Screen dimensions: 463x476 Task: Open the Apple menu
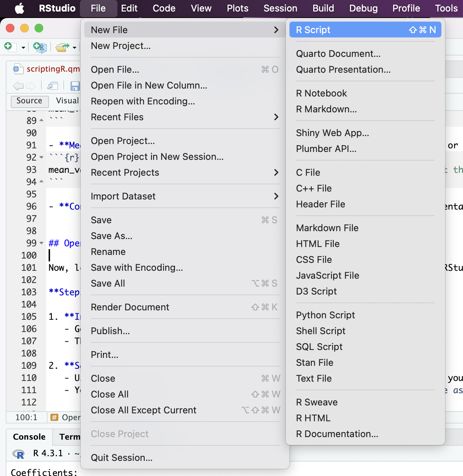point(19,8)
